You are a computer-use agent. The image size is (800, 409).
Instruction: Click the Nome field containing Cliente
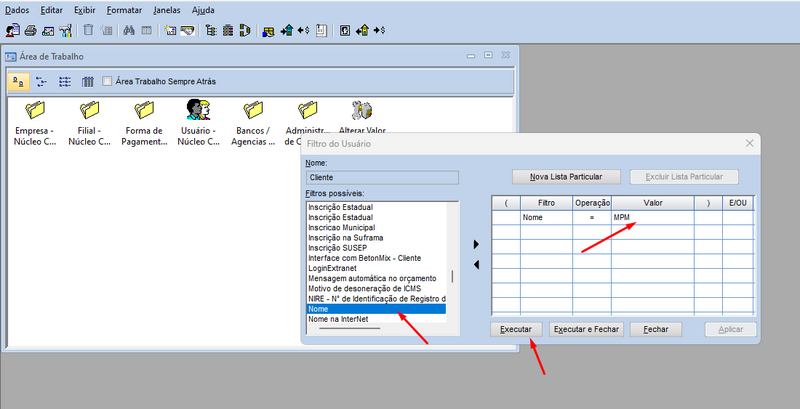[x=382, y=177]
